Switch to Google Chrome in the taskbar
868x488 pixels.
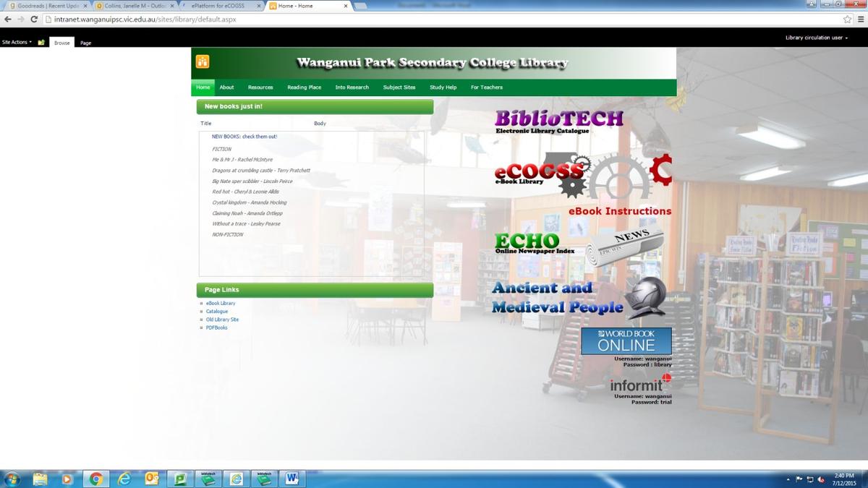coord(95,479)
